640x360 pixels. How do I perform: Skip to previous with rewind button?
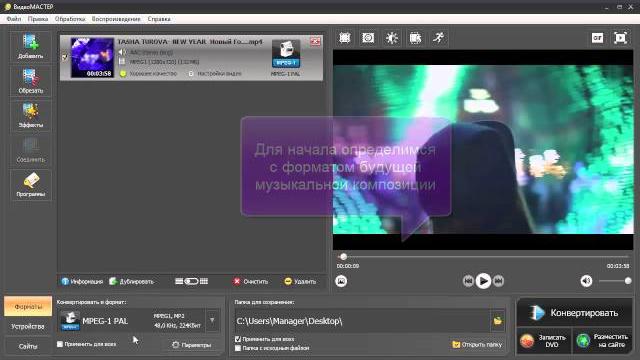[468, 281]
